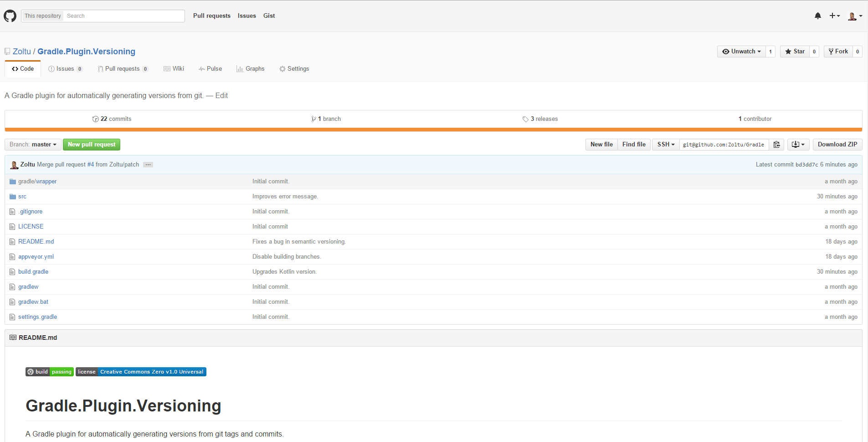This screenshot has height=442, width=868.
Task: Click the language bar under stats
Action: [433, 130]
